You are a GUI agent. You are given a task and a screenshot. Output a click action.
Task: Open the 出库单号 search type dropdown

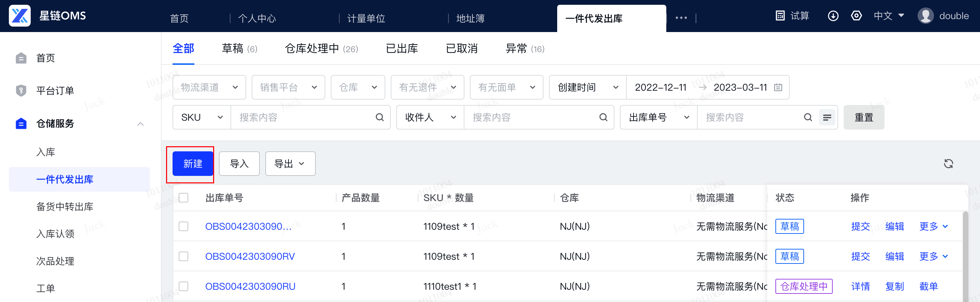[x=659, y=117]
